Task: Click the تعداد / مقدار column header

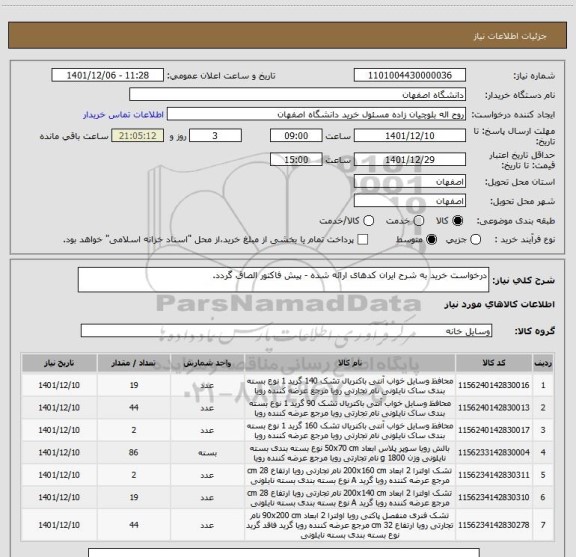Action: 134,363
